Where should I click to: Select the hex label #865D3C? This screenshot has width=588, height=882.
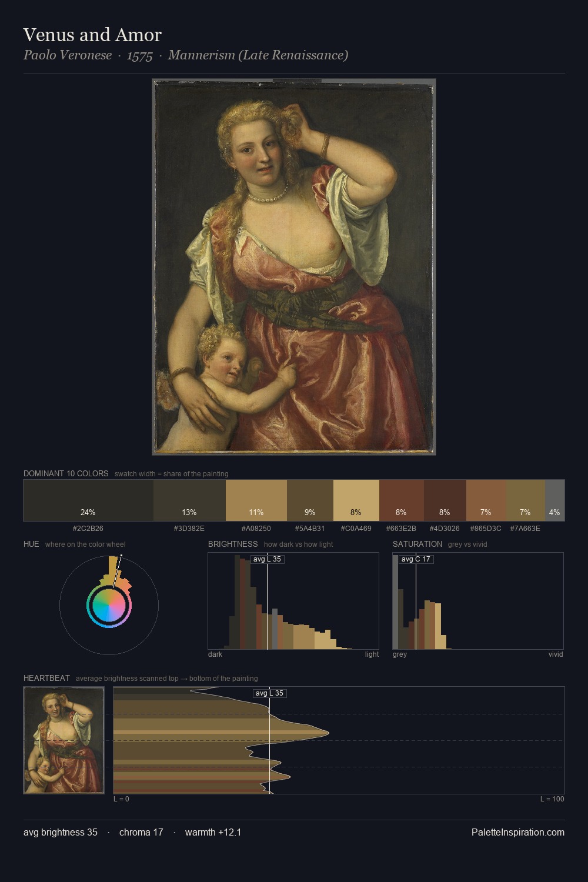tap(486, 529)
